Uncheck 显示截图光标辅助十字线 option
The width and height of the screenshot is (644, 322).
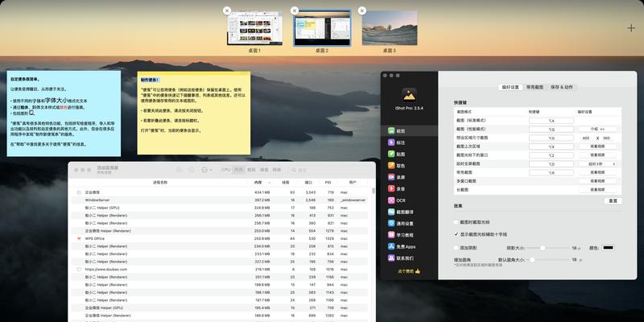(x=456, y=234)
